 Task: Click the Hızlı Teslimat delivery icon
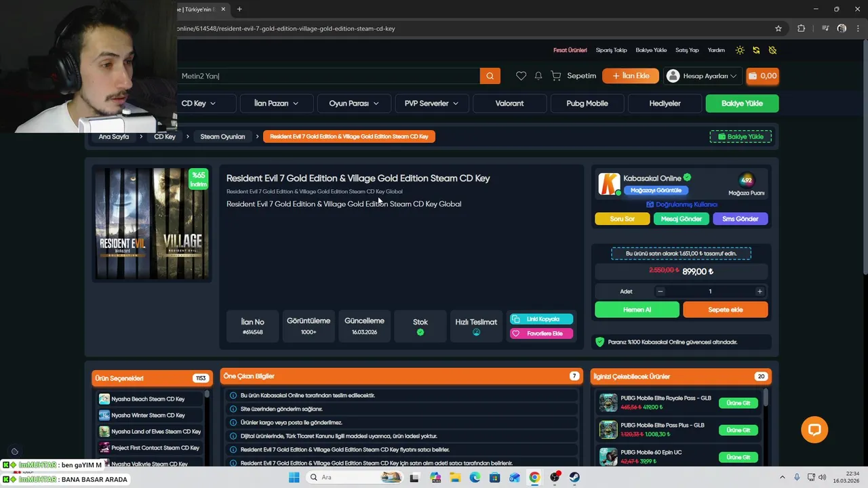tap(476, 332)
